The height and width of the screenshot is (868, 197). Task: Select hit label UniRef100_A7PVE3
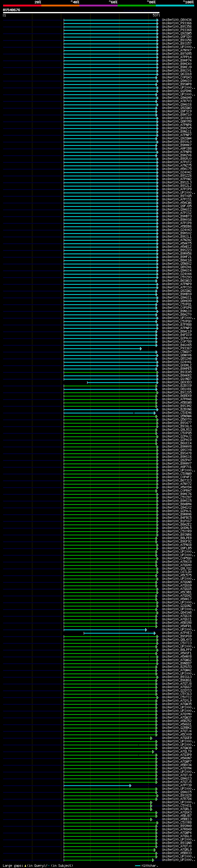[176, 633]
